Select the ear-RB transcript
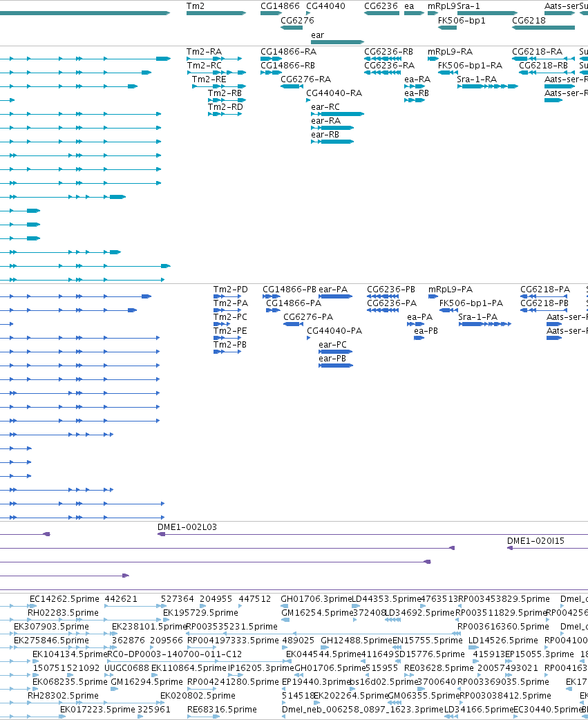 332,142
